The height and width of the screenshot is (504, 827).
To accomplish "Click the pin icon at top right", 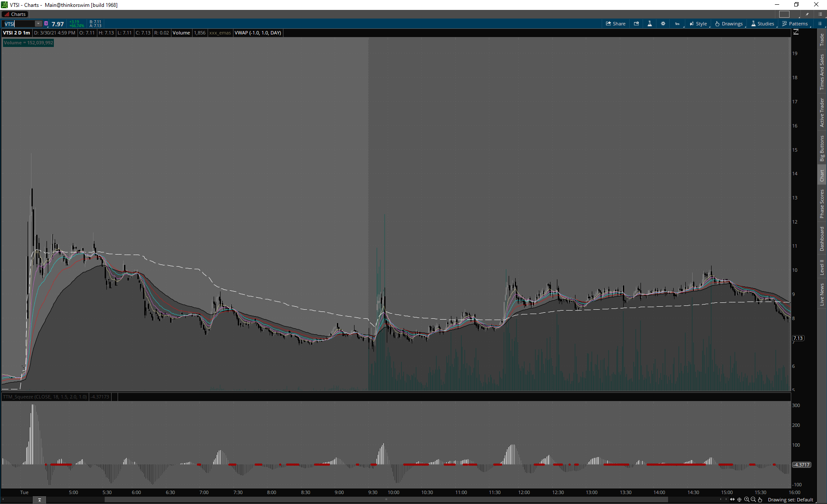I will [x=807, y=14].
